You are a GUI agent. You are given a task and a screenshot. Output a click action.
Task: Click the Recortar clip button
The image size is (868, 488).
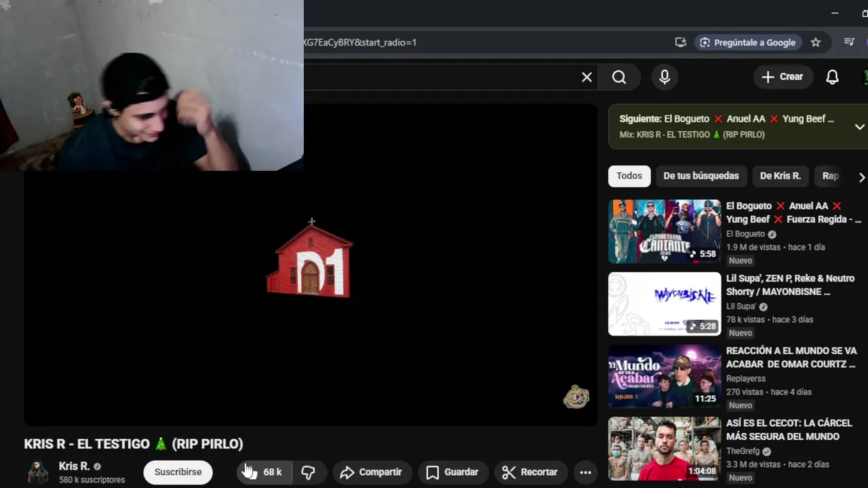tap(530, 472)
